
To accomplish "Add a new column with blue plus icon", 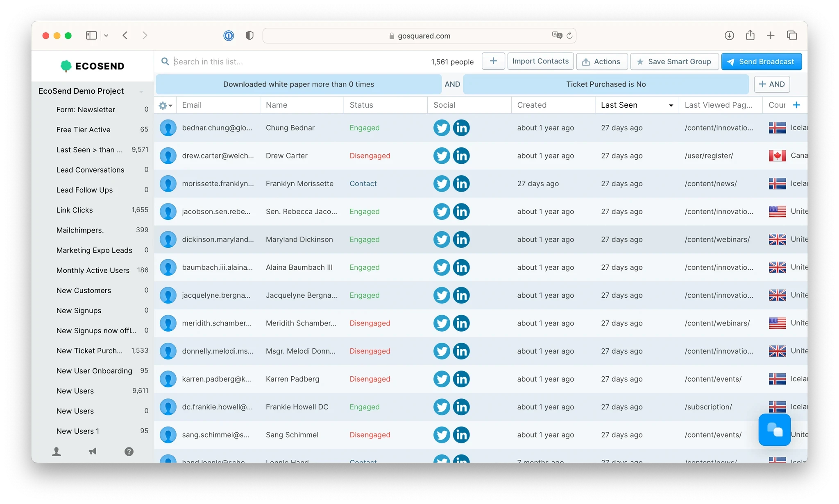I will [796, 105].
